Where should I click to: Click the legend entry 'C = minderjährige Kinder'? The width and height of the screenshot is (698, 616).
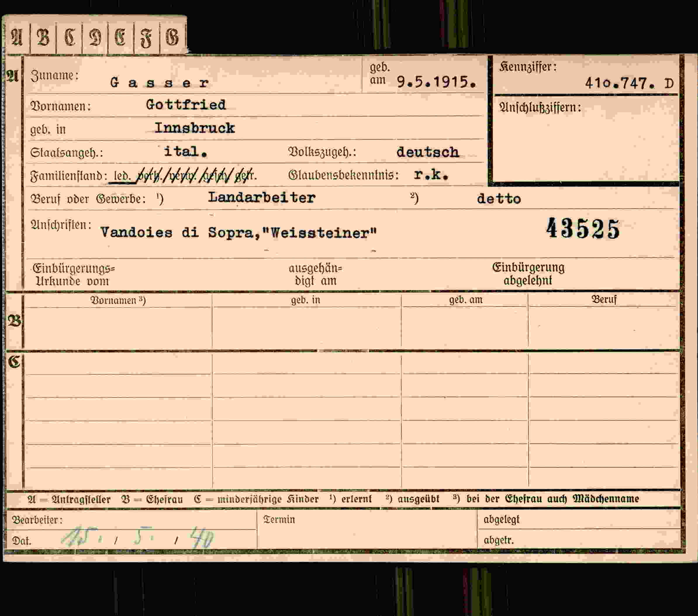pyautogui.click(x=256, y=500)
